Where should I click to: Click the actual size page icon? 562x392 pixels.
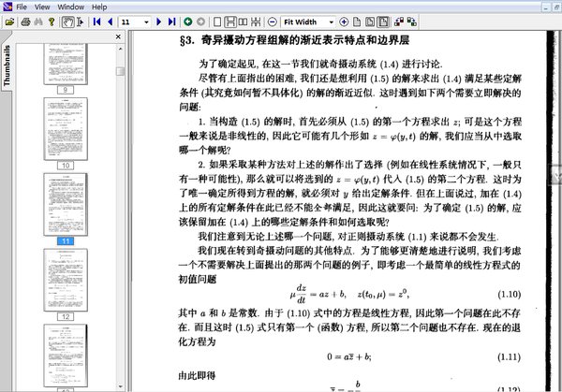click(x=357, y=22)
